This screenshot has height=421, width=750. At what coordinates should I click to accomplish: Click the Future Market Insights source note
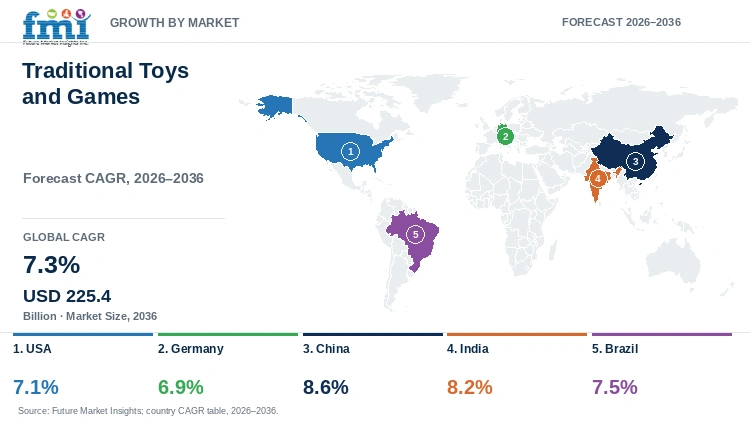[x=148, y=411]
